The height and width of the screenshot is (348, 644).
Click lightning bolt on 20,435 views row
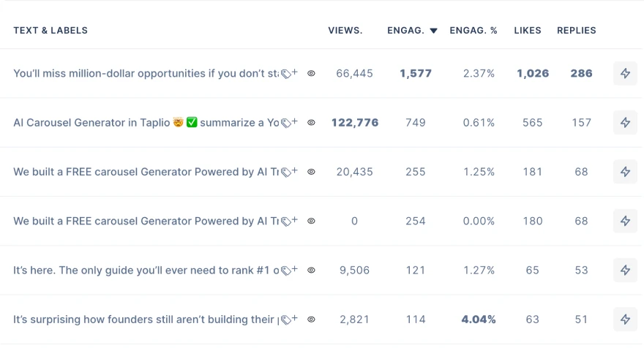pyautogui.click(x=625, y=172)
